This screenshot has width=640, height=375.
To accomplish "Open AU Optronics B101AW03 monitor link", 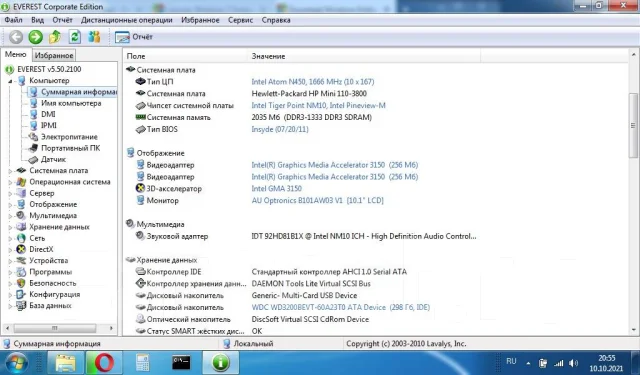I will pos(318,200).
